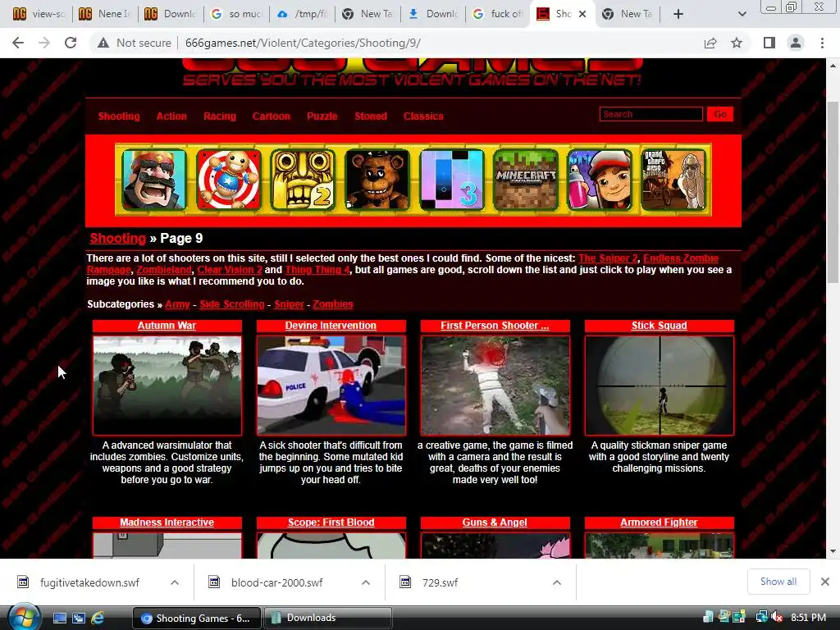This screenshot has height=630, width=840.
Task: Expand options for fugitivetakedown.swf download
Action: coord(175,582)
